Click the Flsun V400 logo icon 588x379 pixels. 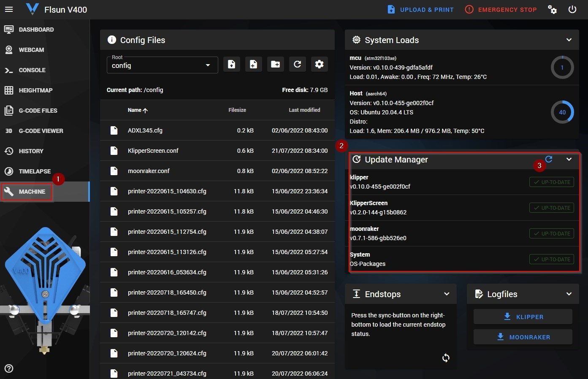coord(32,9)
